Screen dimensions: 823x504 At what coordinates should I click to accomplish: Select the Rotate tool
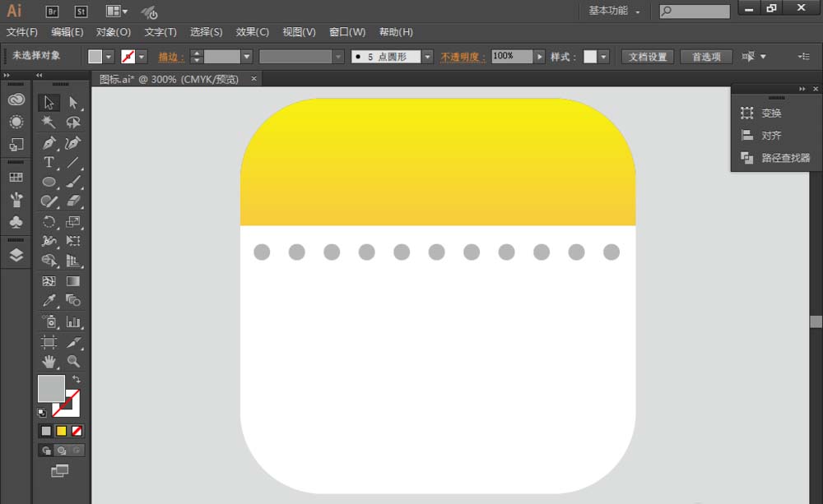49,221
